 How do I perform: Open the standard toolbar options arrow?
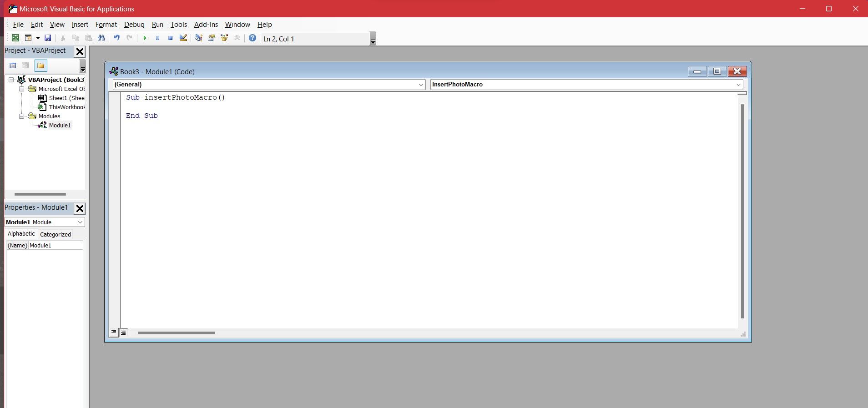[x=373, y=39]
